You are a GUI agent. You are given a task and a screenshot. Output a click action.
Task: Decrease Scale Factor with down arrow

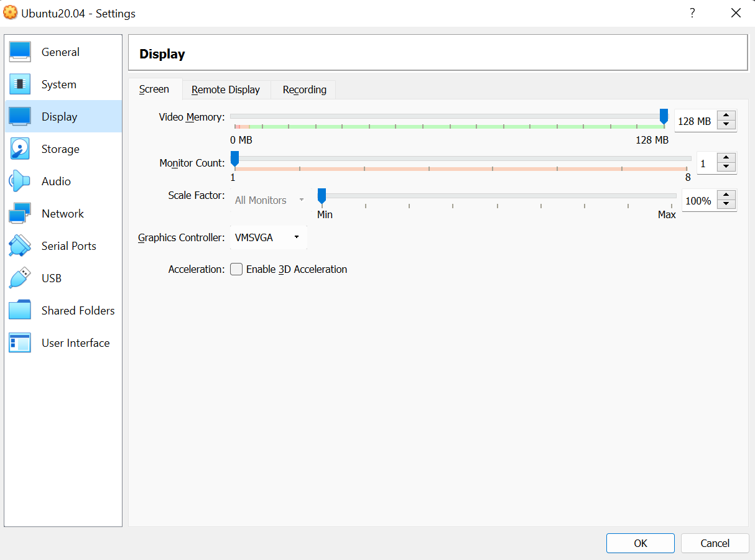pos(726,205)
